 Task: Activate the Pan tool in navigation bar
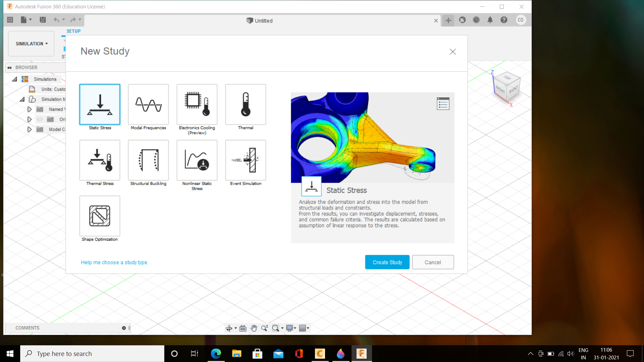[x=254, y=328]
